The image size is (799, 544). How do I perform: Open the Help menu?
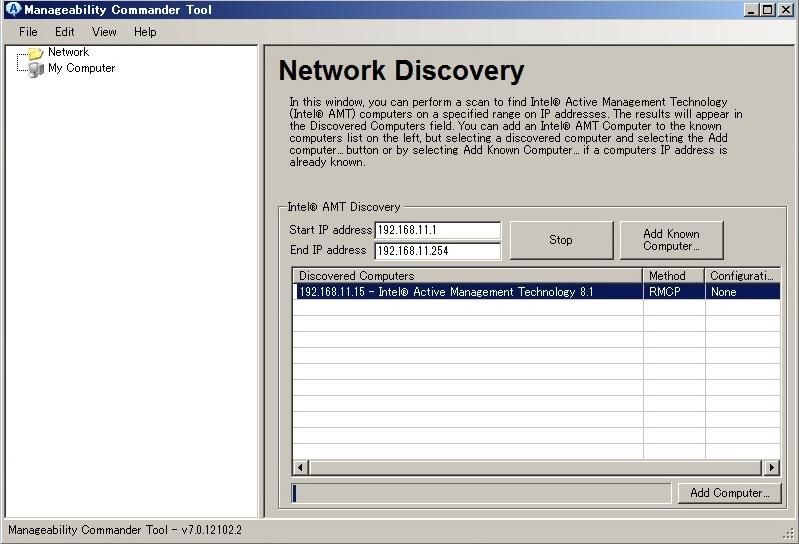point(145,32)
